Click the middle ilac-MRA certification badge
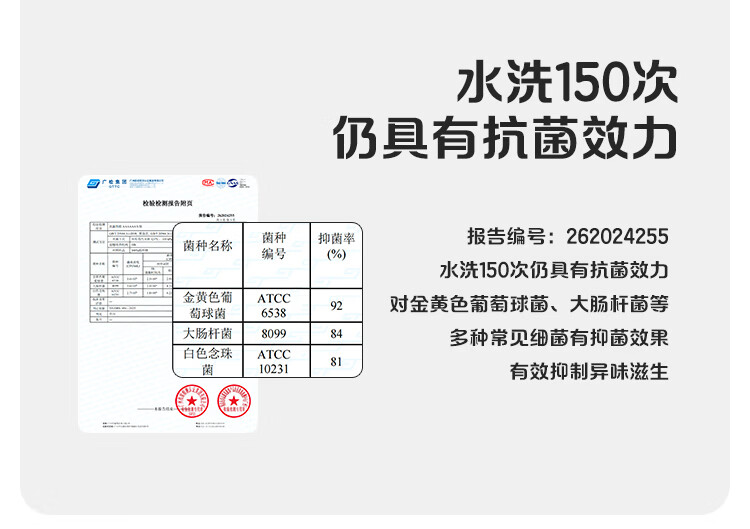The width and height of the screenshot is (750, 529). tap(220, 183)
